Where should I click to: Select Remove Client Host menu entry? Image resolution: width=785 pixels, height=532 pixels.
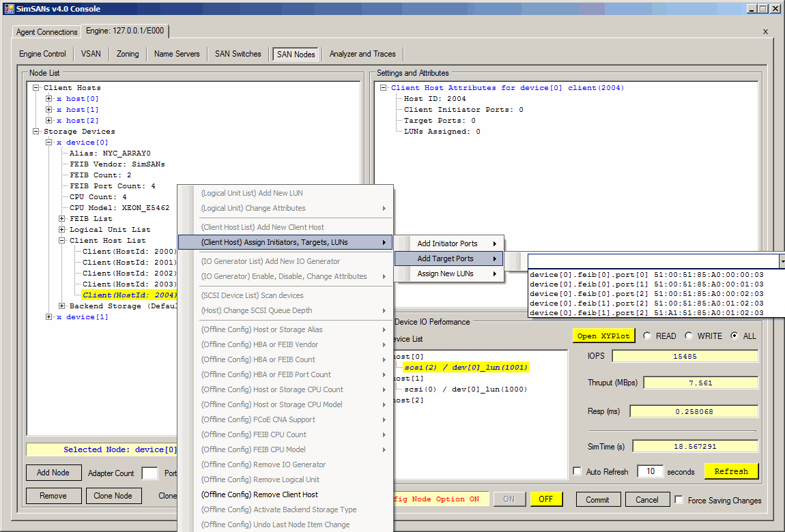tap(259, 494)
